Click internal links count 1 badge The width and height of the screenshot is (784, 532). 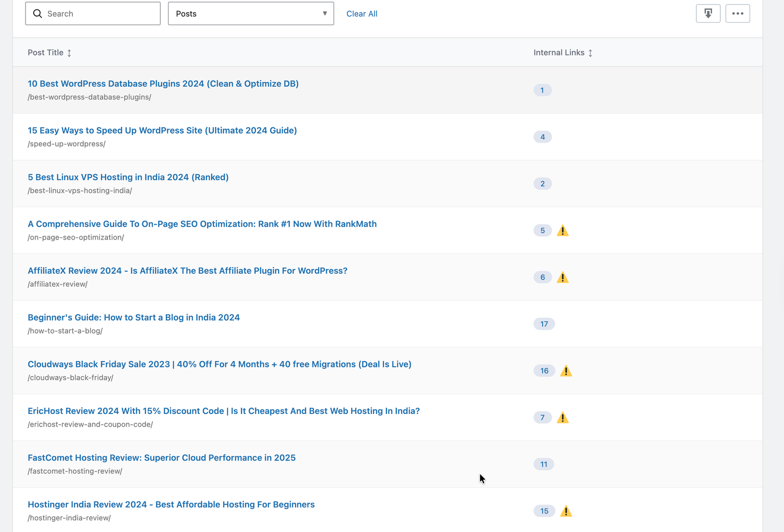click(542, 90)
